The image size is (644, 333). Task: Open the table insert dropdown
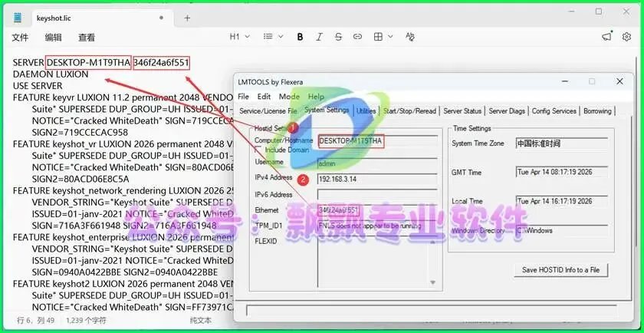(383, 37)
